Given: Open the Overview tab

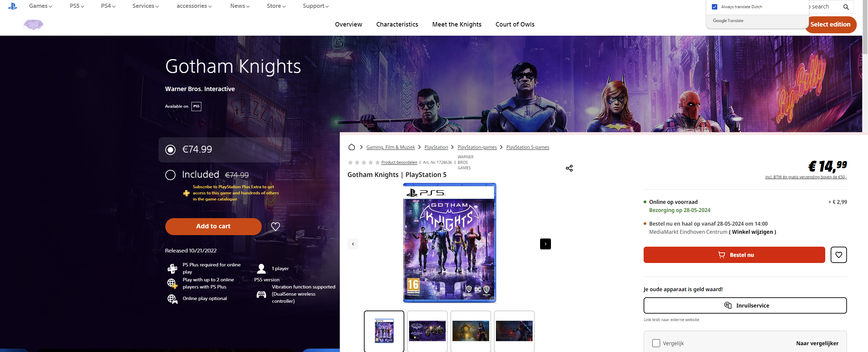Looking at the screenshot, I should (x=348, y=24).
